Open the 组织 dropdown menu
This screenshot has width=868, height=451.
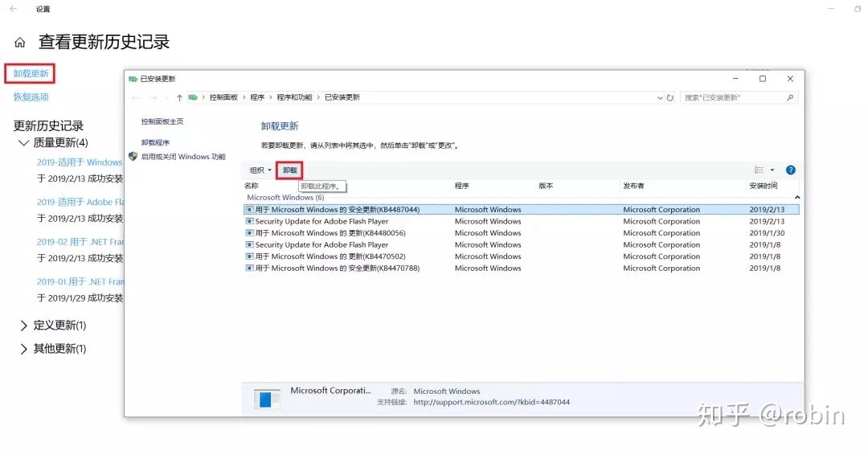tap(260, 170)
